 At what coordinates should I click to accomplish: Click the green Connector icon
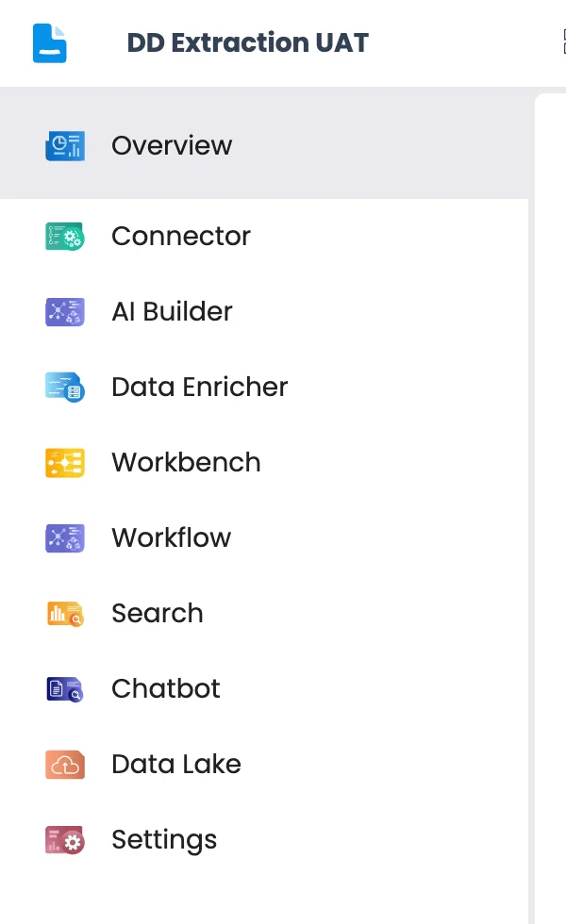(65, 237)
